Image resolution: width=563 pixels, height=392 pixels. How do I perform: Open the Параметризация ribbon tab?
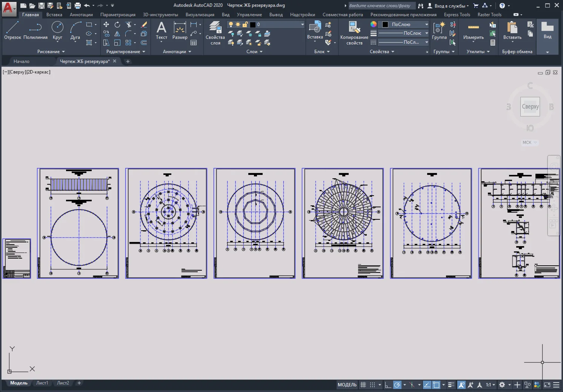click(118, 15)
